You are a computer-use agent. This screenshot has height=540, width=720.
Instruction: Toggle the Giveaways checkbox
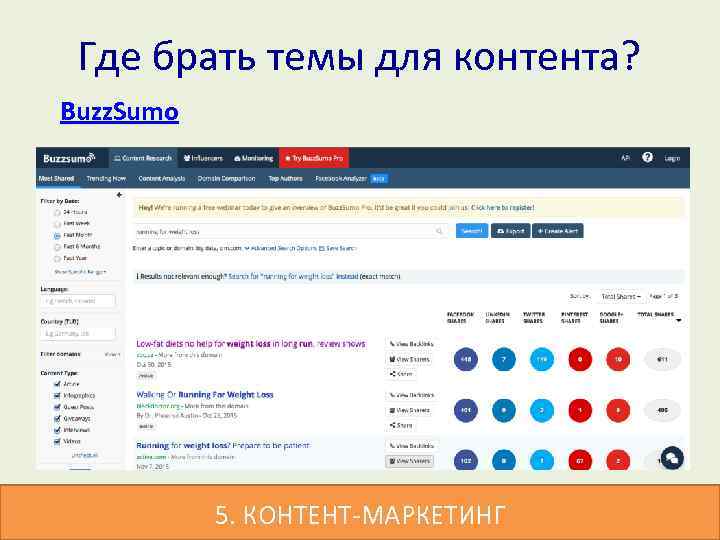pos(57,419)
